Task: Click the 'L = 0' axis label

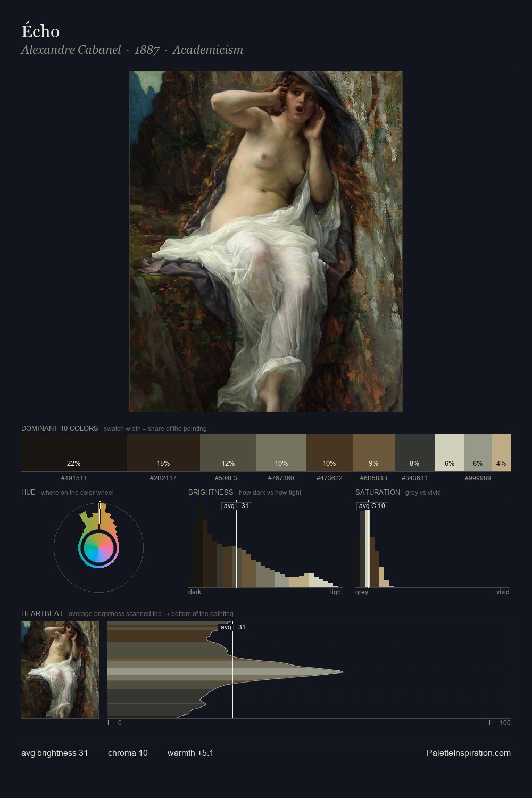Action: [114, 722]
